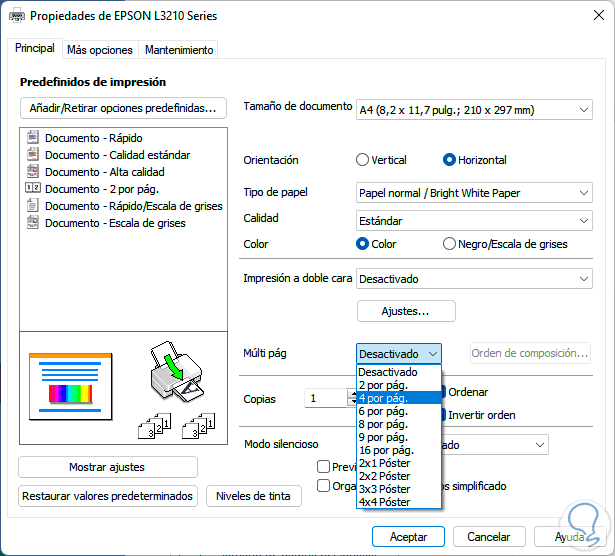
Task: Choose 3x3 Póster option
Action: point(399,489)
